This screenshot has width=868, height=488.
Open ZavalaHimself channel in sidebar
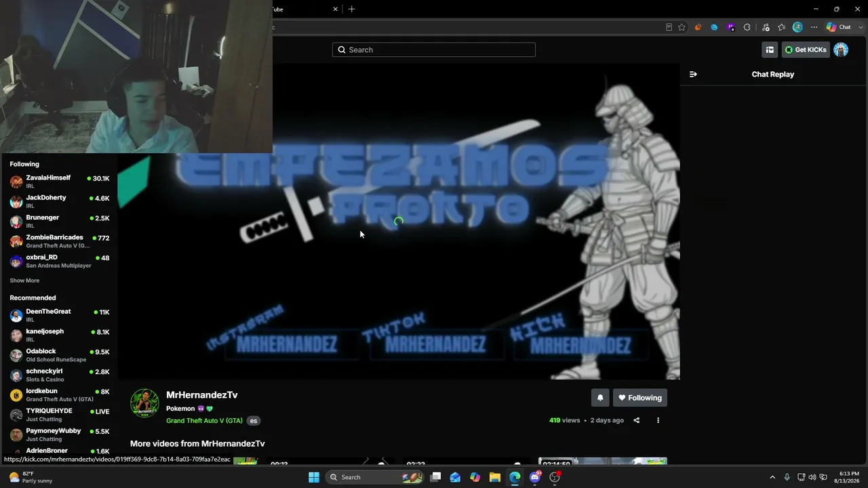[x=60, y=182]
